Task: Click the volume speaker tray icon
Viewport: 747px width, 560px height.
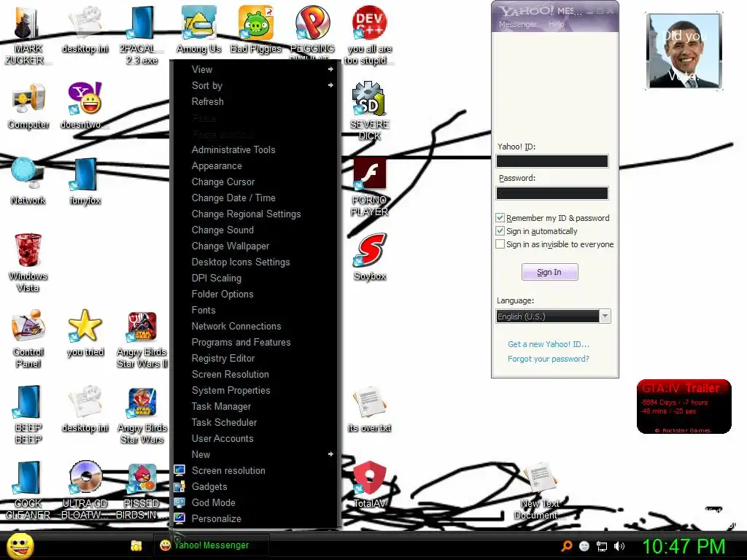Action: (x=619, y=546)
